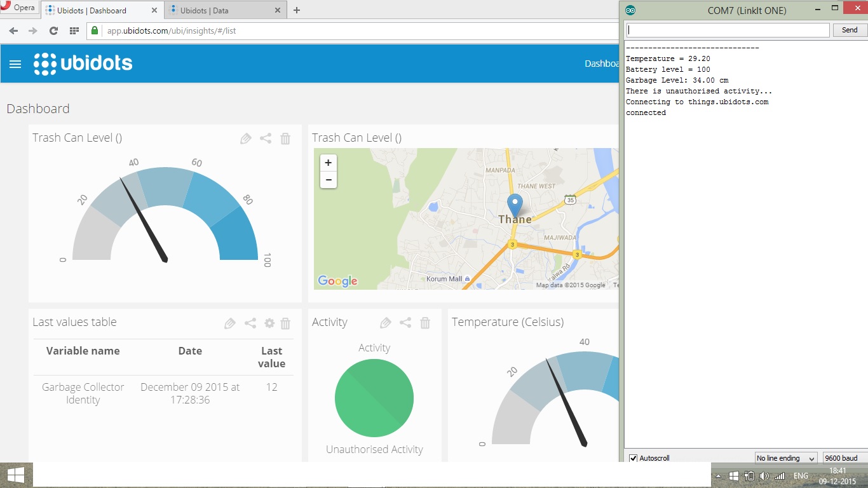Delete the Activity widget

click(426, 323)
